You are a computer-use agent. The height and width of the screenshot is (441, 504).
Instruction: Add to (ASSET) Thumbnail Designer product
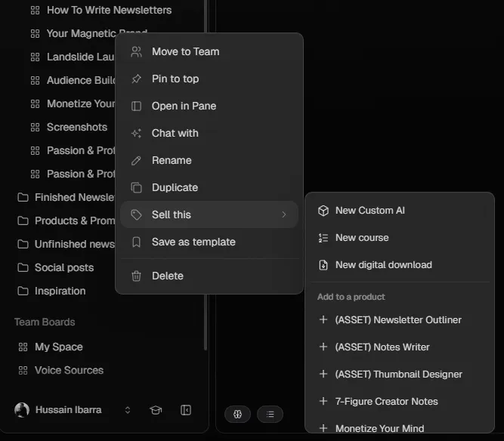point(400,375)
